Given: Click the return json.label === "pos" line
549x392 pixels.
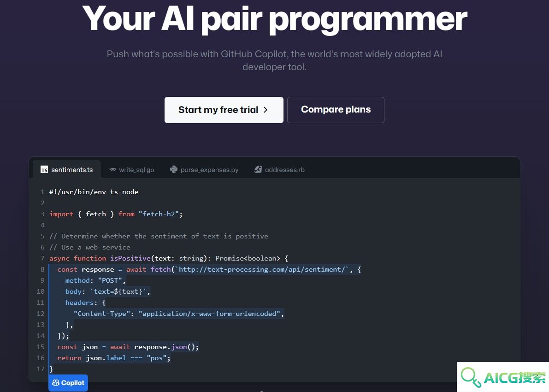Looking at the screenshot, I should pyautogui.click(x=114, y=358).
